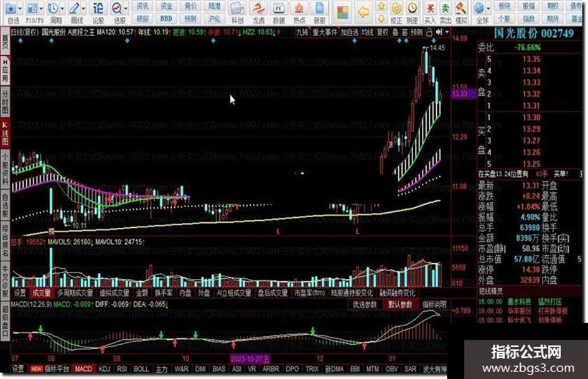The width and height of the screenshot is (588, 379).
Task: Click the blue diamond event marker above 14.45 peak
Action: (434, 40)
